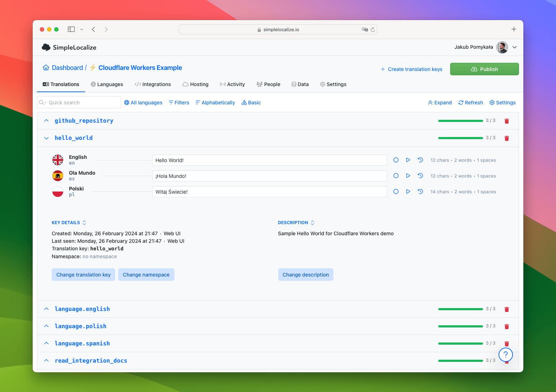Click the Quick search field
Viewport: 556px width, 392px height.
click(x=79, y=102)
